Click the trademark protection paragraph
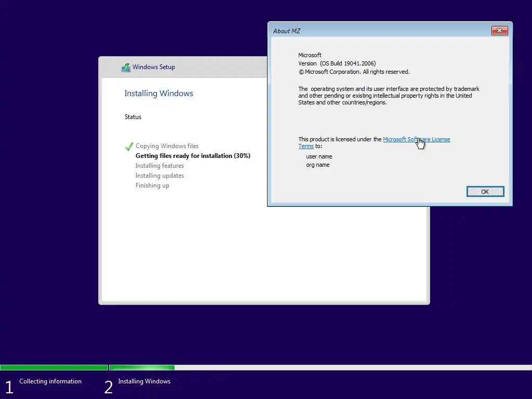The height and width of the screenshot is (399, 532). (389, 96)
